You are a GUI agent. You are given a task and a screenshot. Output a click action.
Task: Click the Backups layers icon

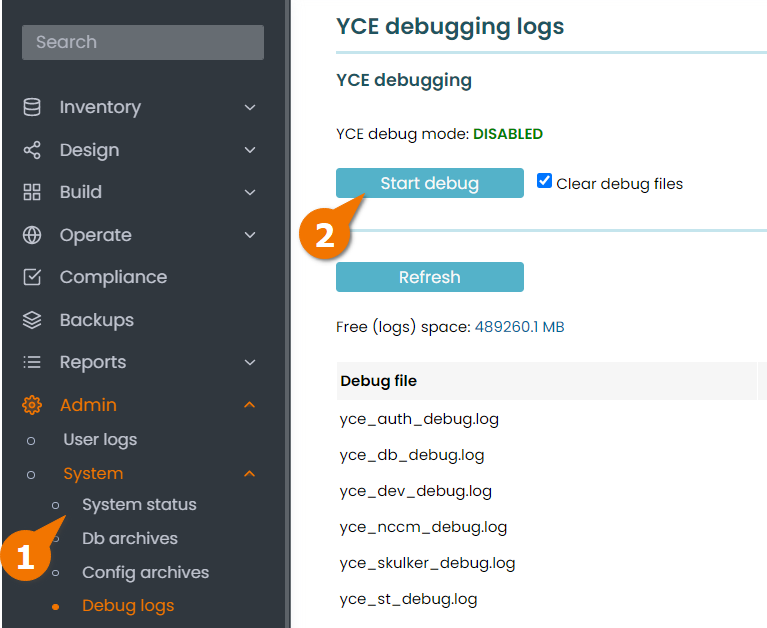tap(32, 320)
